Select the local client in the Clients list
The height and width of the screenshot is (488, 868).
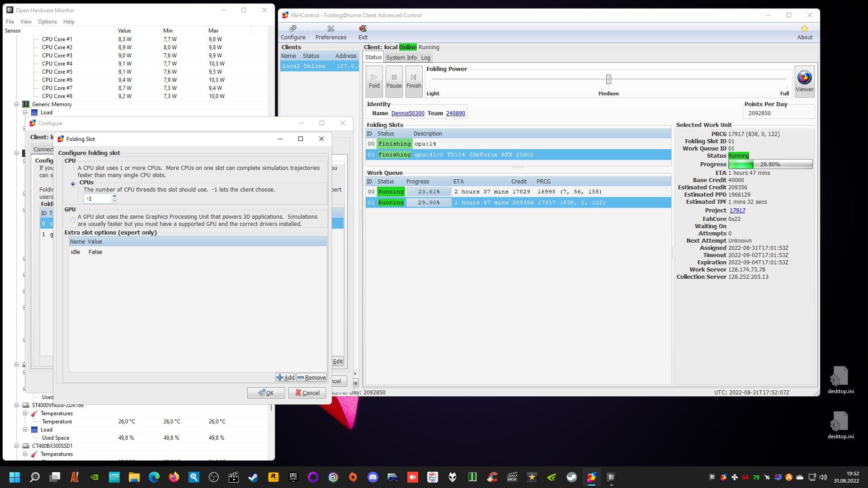click(x=319, y=66)
